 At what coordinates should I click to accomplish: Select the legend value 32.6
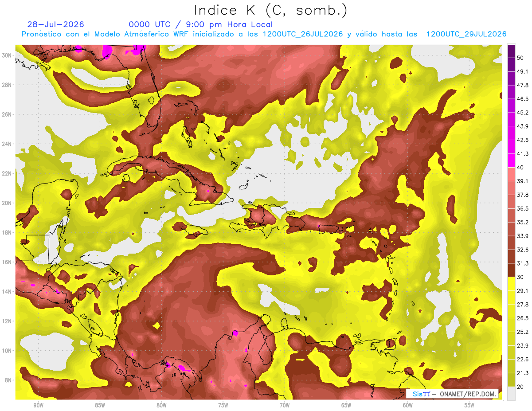click(523, 250)
